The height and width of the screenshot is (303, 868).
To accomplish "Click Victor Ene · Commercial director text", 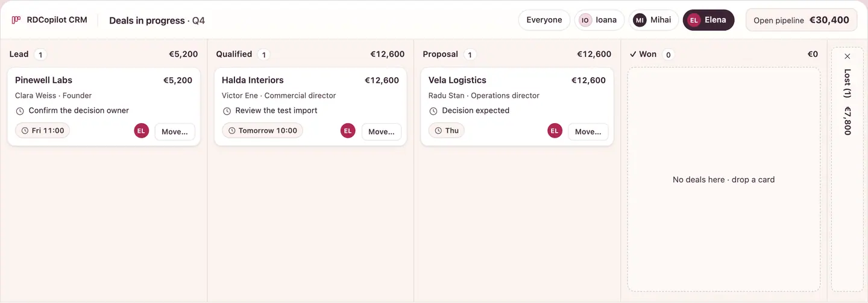I will click(278, 95).
